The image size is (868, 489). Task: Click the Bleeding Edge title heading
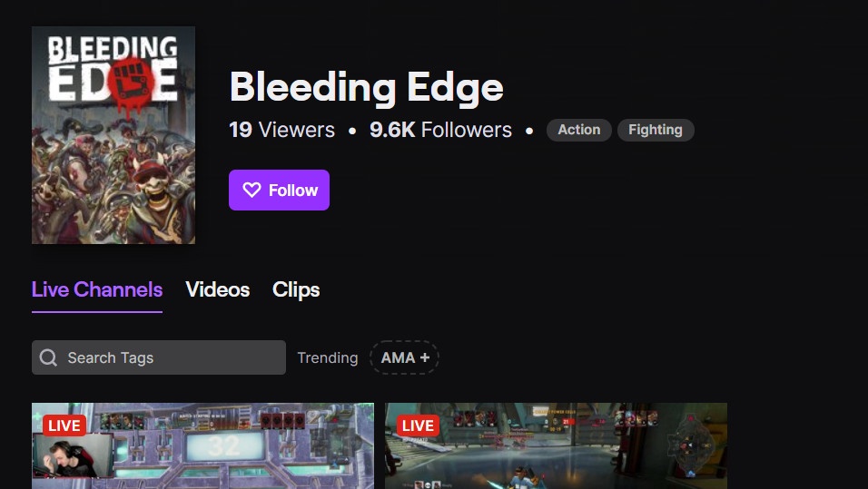click(367, 87)
